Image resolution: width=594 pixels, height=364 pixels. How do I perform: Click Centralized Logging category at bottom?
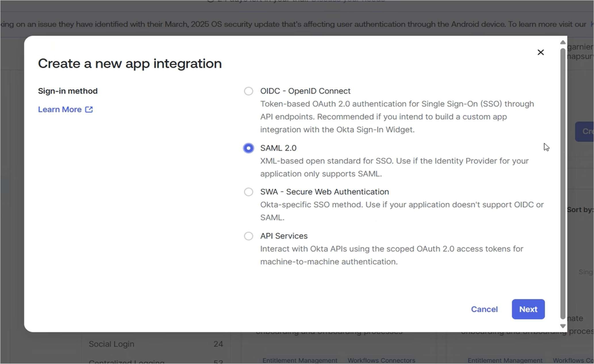click(x=126, y=362)
